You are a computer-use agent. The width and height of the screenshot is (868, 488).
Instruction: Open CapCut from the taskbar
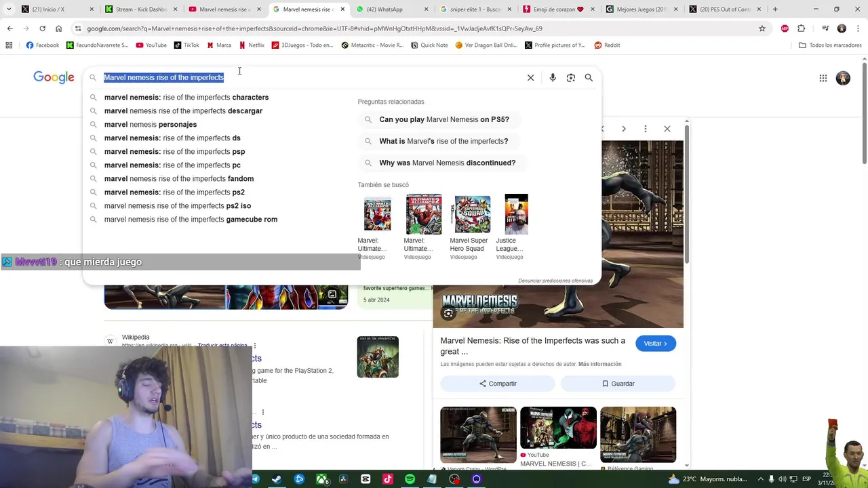[x=366, y=479]
